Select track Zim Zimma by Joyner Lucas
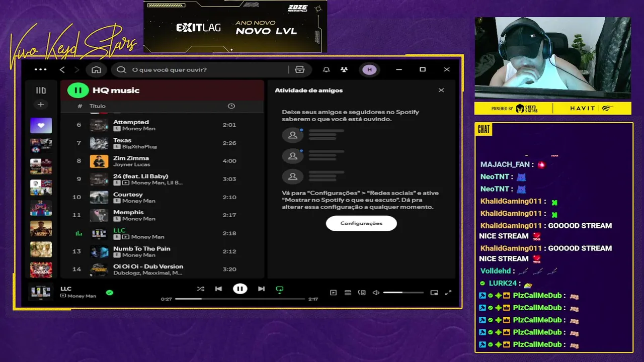The height and width of the screenshot is (362, 644). (x=162, y=161)
